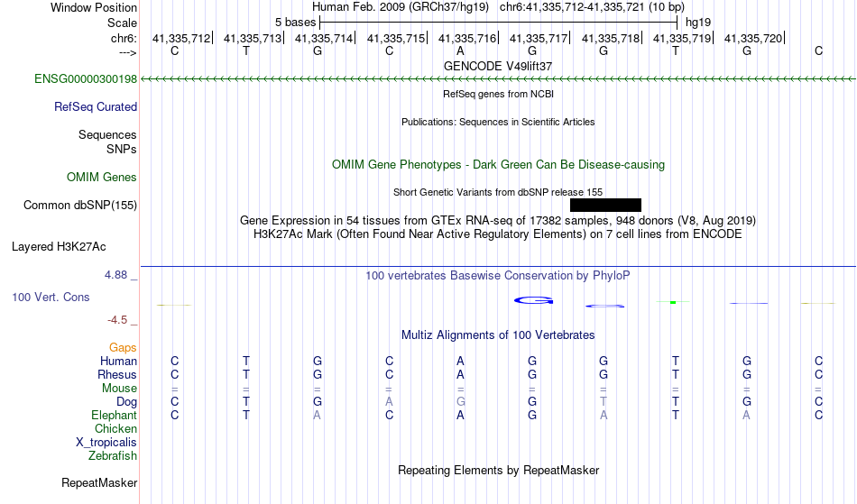Image resolution: width=857 pixels, height=504 pixels.
Task: Click 100 vertebrates Basewise Conservation by PhyloP title
Action: (x=497, y=276)
